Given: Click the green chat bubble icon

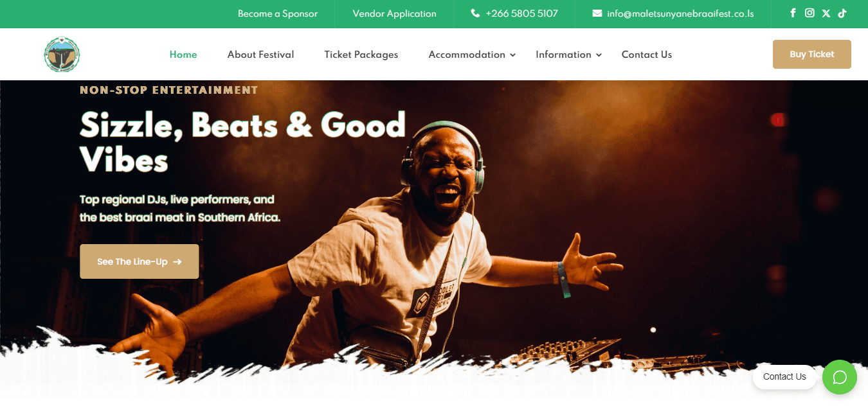Looking at the screenshot, I should point(840,376).
